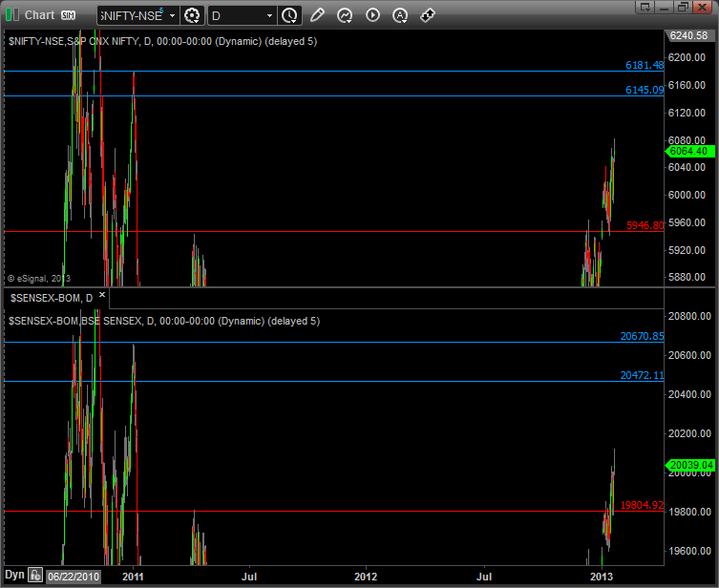Image resolution: width=719 pixels, height=588 pixels.
Task: Click the 6064.40 green price marker
Action: coord(689,151)
